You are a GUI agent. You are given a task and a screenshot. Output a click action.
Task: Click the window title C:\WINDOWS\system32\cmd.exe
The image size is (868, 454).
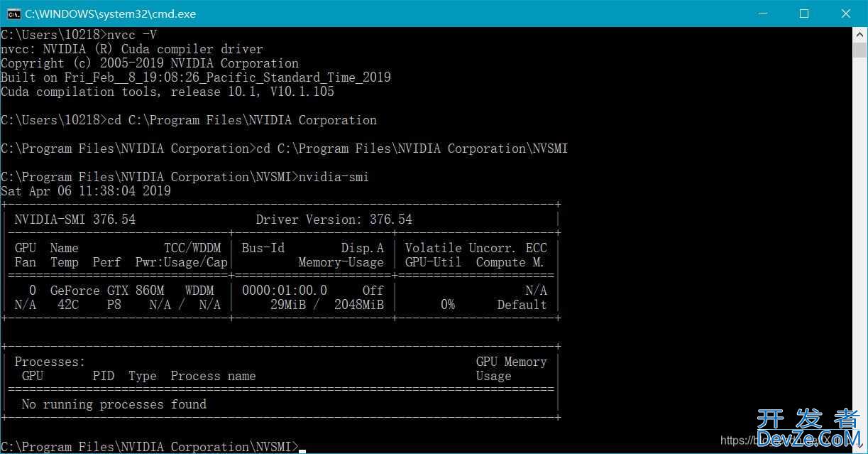(110, 13)
